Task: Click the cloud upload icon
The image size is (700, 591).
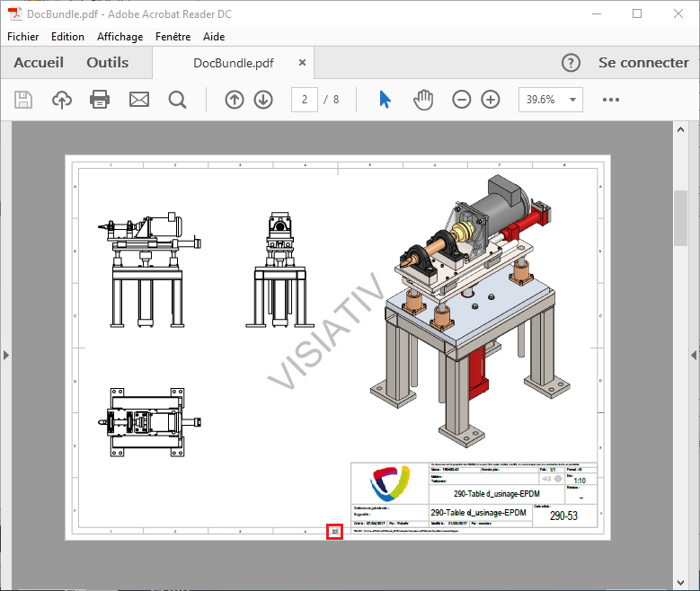Action: pos(61,100)
